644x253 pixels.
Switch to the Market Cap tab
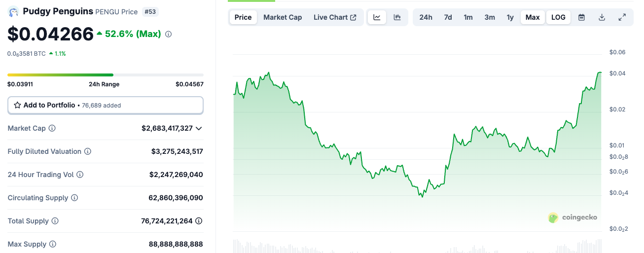[283, 17]
